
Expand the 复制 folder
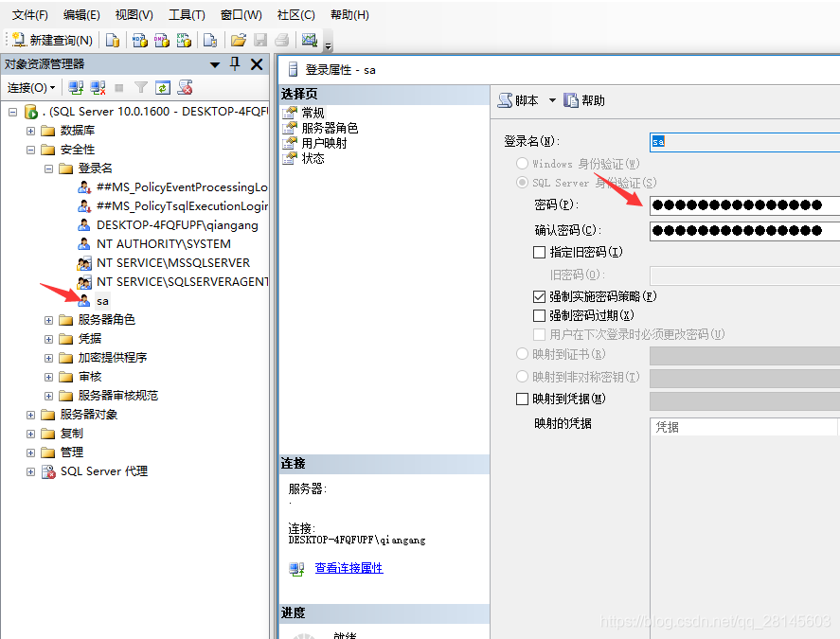[x=30, y=434]
